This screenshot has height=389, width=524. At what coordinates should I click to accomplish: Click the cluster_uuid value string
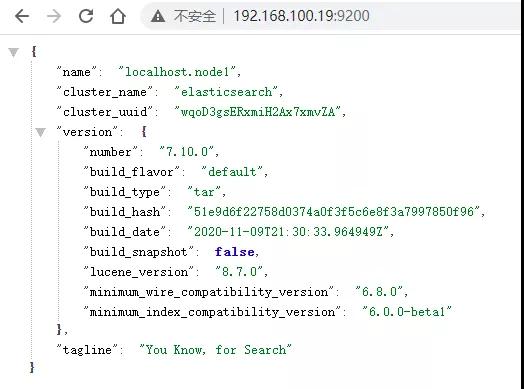tap(258, 112)
